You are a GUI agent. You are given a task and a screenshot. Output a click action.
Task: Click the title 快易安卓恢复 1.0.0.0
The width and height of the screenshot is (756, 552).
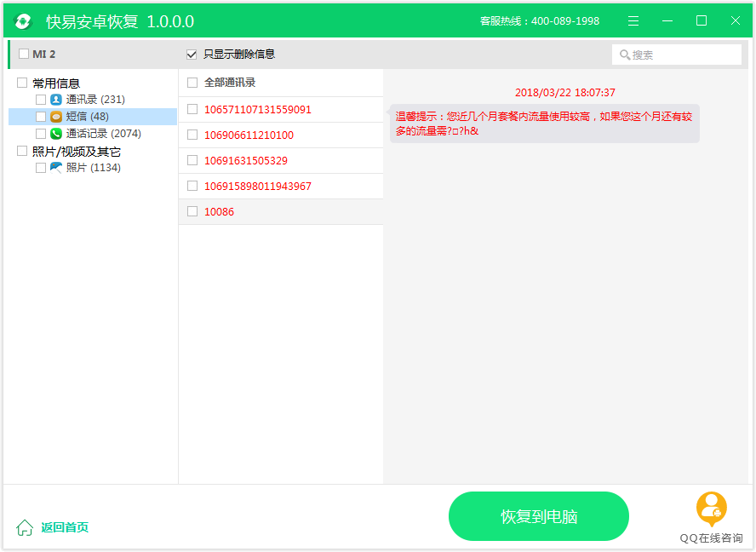120,21
